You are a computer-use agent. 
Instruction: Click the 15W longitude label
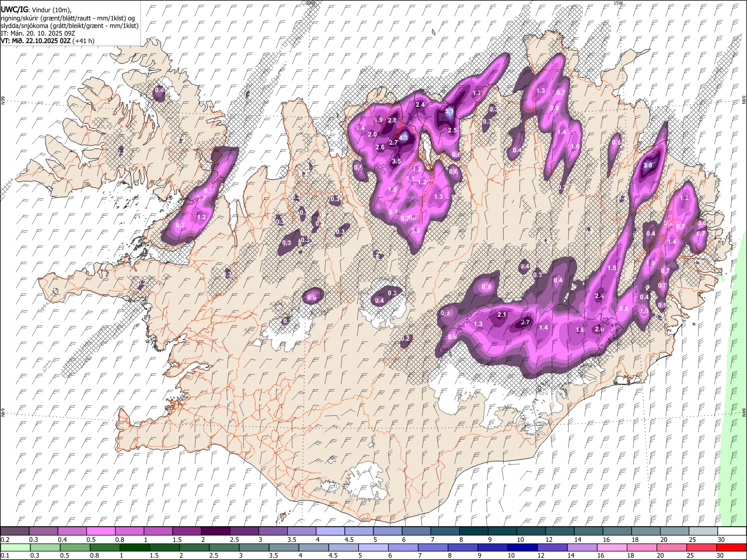click(618, 3)
